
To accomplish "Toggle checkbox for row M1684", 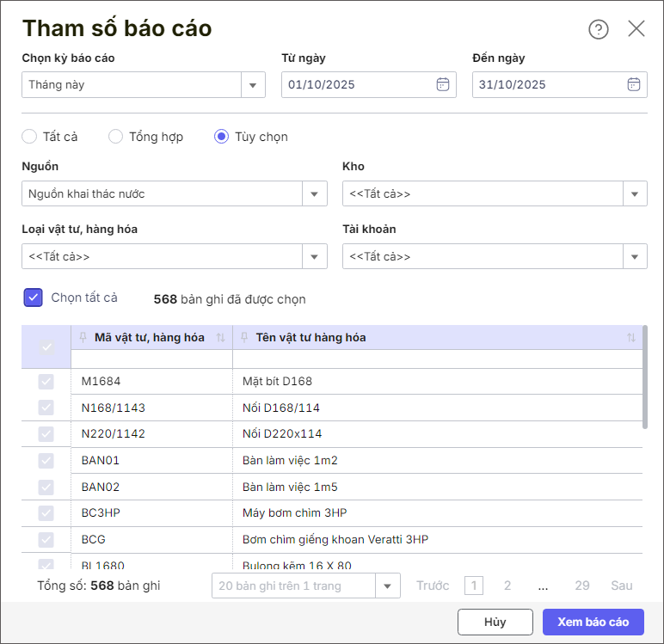I will coord(46,381).
